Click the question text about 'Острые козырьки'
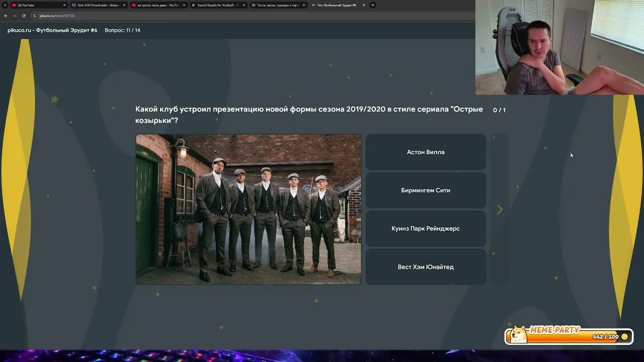The height and width of the screenshot is (362, 644). click(309, 115)
